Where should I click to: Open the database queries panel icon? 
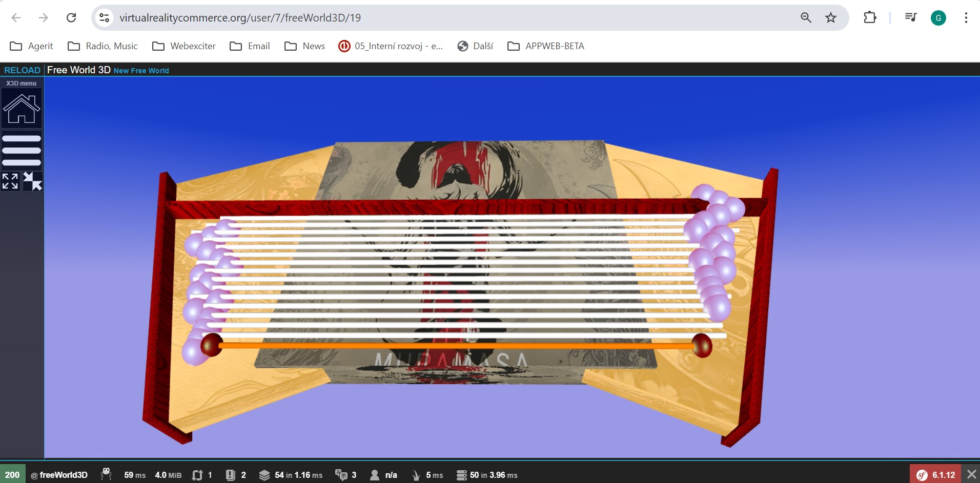pyautogui.click(x=461, y=475)
